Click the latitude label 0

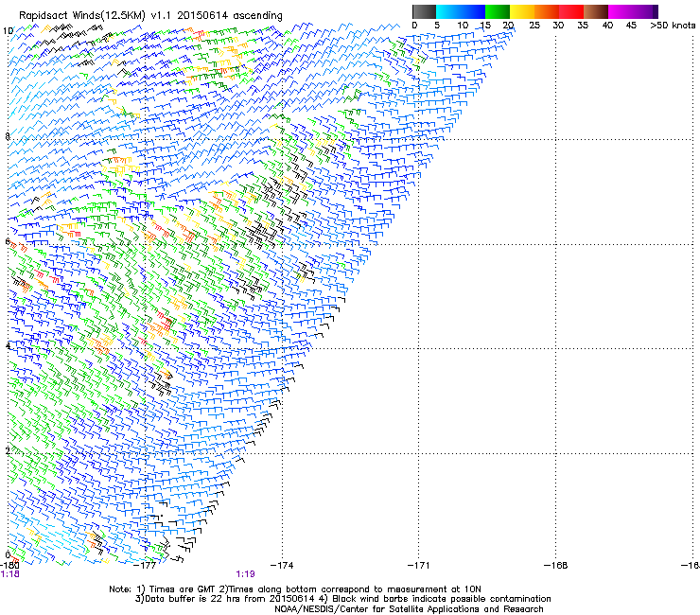8,555
